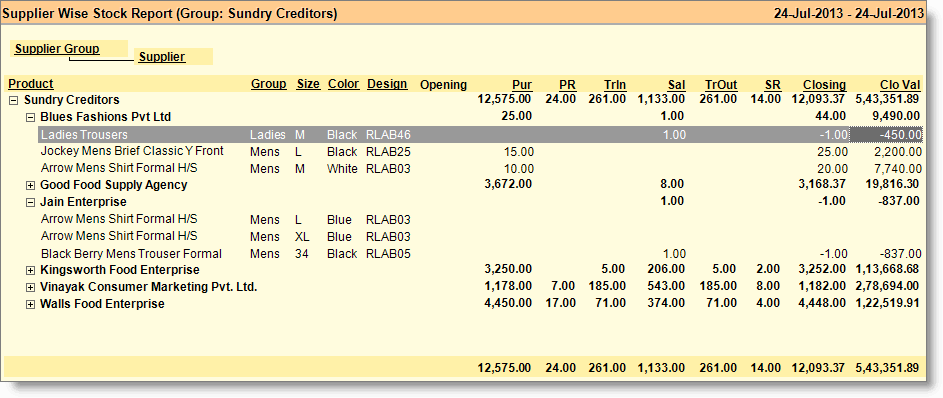The height and width of the screenshot is (398, 943).
Task: Select Walls Food Enterprise row label
Action: [102, 304]
